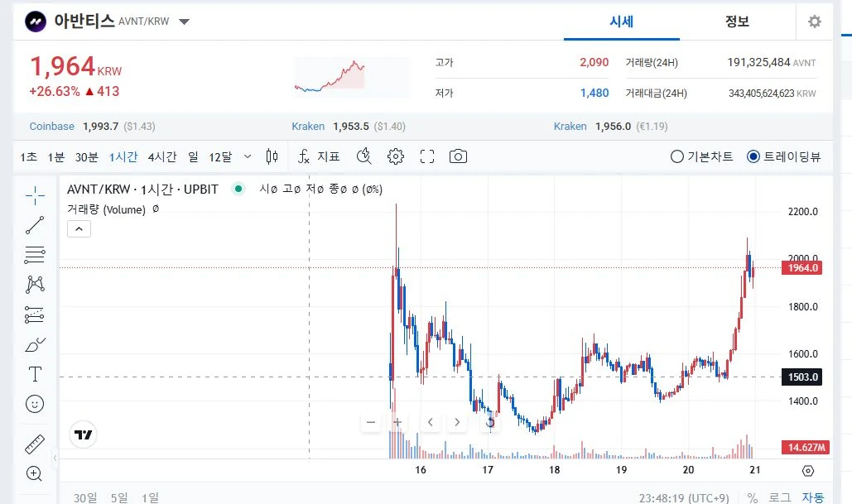
Task: Open the replay/alert lightning icon
Action: click(x=364, y=156)
